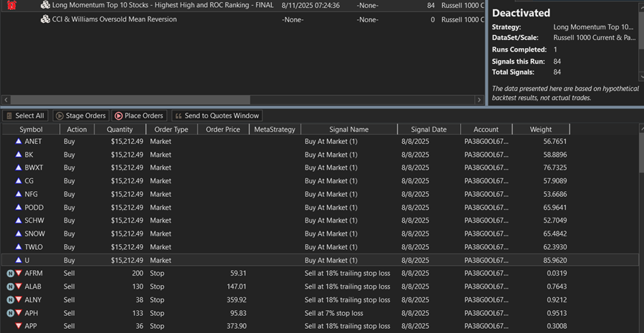This screenshot has height=333, width=644.
Task: Click the Long Momentum strategy coins icon
Action: pos(45,5)
